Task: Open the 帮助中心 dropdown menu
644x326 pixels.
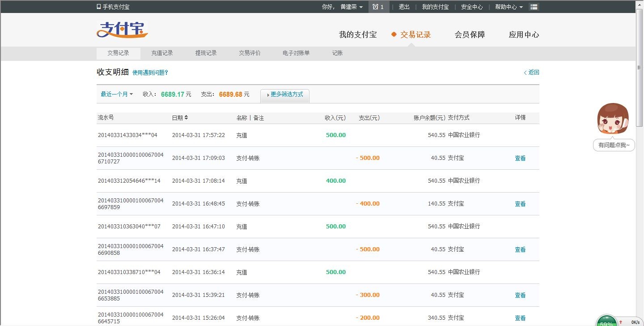Action: click(508, 7)
